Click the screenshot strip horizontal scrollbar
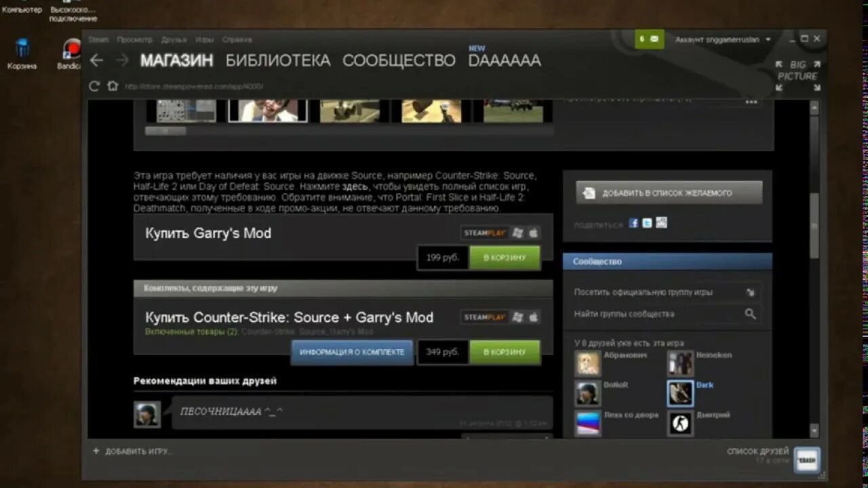This screenshot has height=488, width=868. click(x=165, y=131)
